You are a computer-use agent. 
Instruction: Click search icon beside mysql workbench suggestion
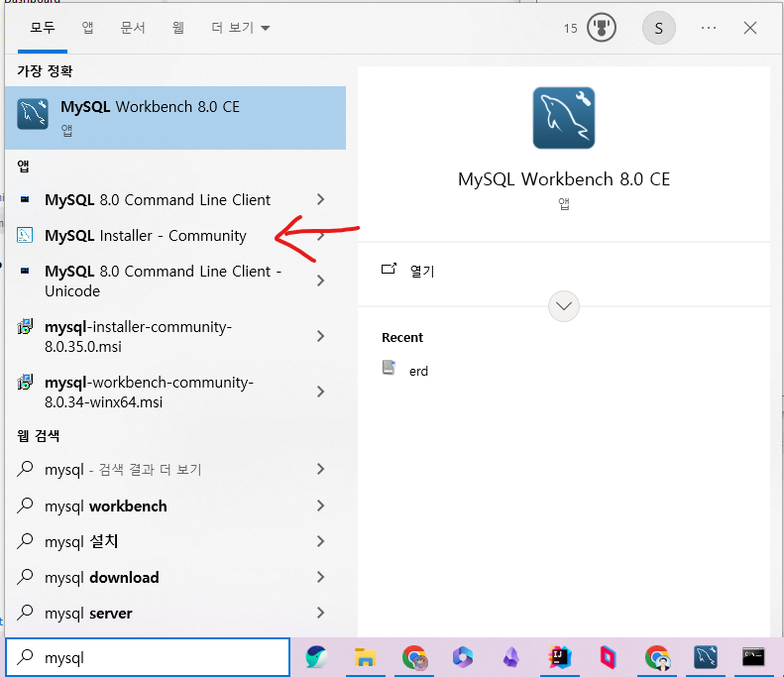tap(25, 505)
